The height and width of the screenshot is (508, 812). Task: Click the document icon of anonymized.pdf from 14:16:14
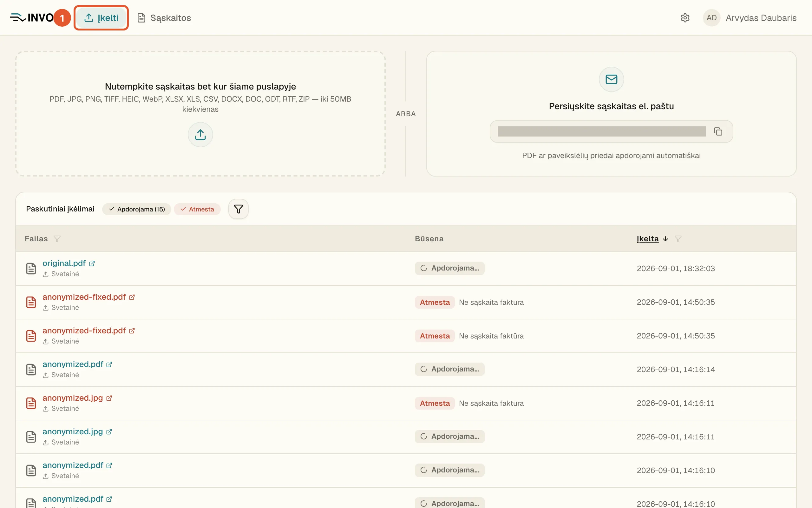(x=31, y=369)
